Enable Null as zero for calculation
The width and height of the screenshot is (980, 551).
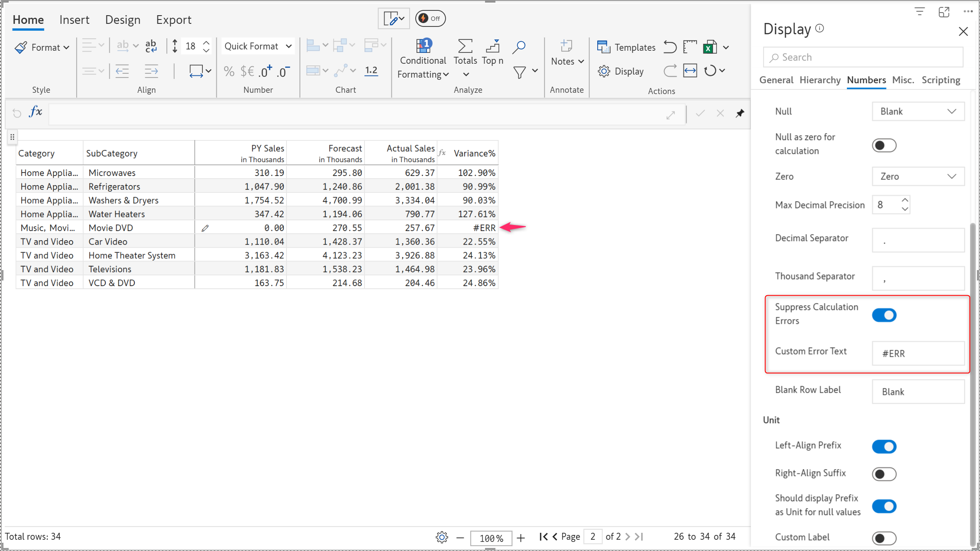pyautogui.click(x=884, y=145)
